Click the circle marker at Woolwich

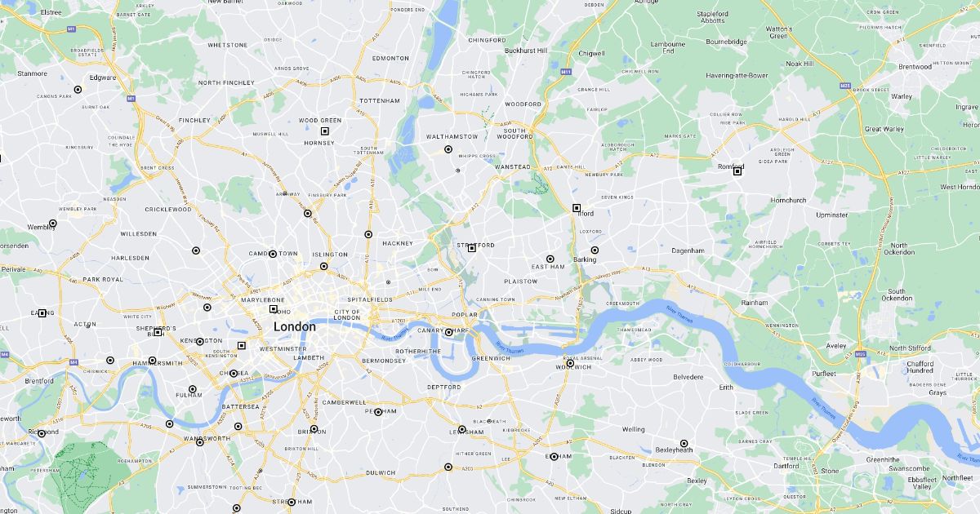pyautogui.click(x=571, y=363)
